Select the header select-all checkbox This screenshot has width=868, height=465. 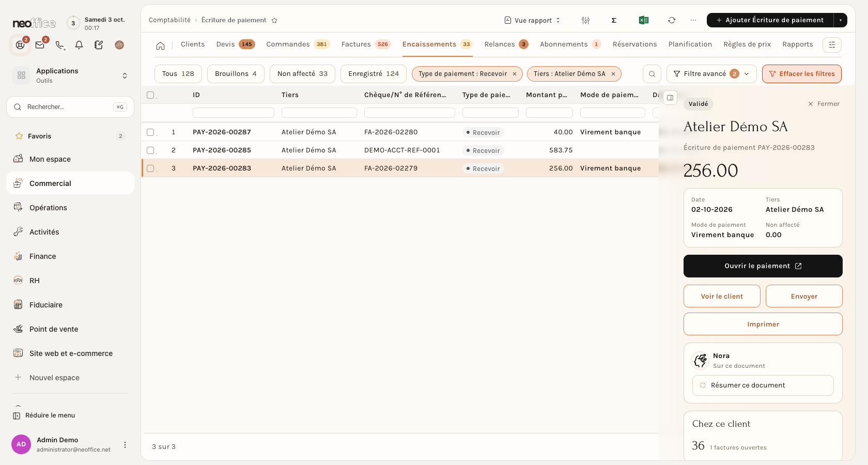point(150,95)
